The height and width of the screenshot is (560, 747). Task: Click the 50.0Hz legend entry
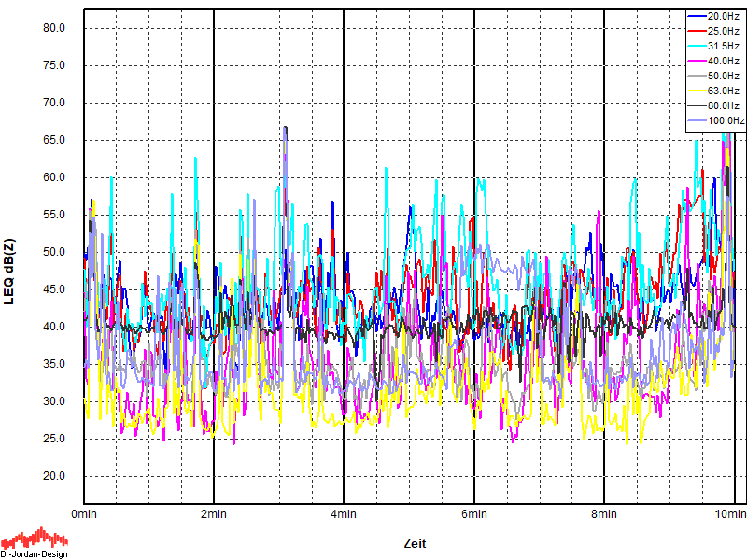(724, 76)
